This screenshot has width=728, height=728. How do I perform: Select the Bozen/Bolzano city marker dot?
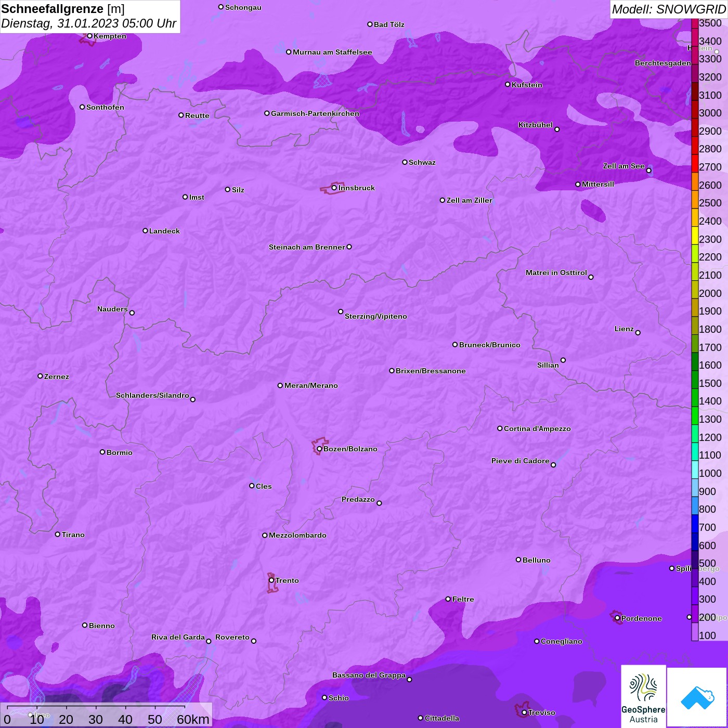pyautogui.click(x=319, y=449)
